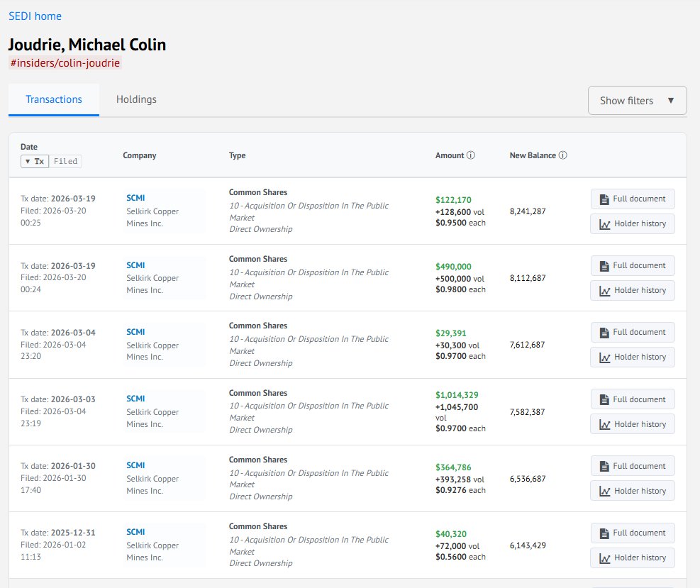This screenshot has height=588, width=700.
Task: Switch to the Transactions tab
Action: (x=54, y=99)
